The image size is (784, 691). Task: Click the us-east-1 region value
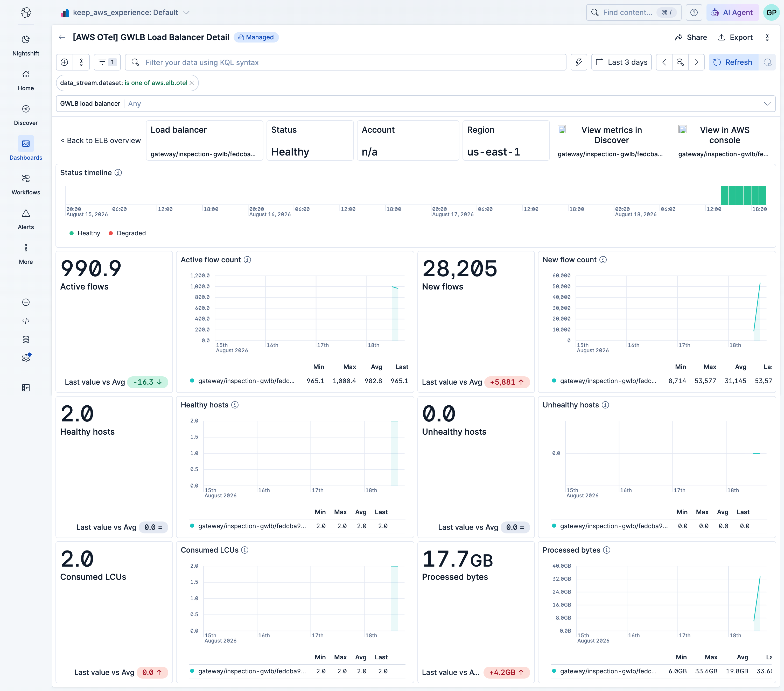[493, 152]
